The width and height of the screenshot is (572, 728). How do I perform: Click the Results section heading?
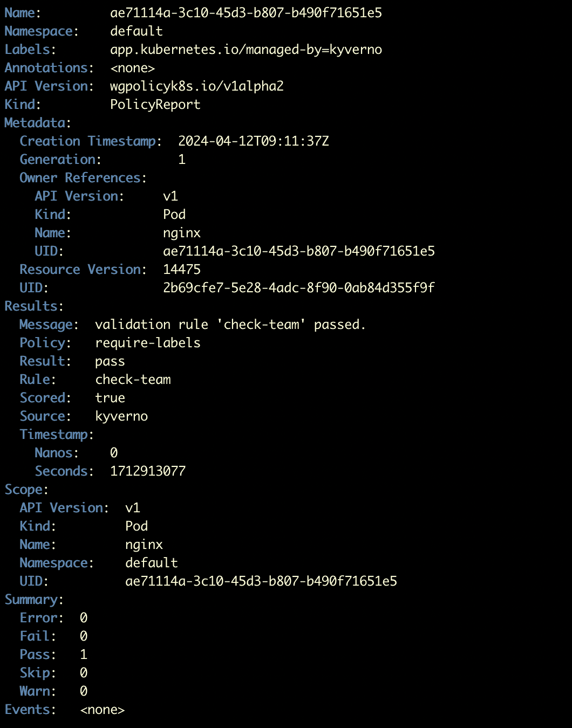[x=33, y=306]
